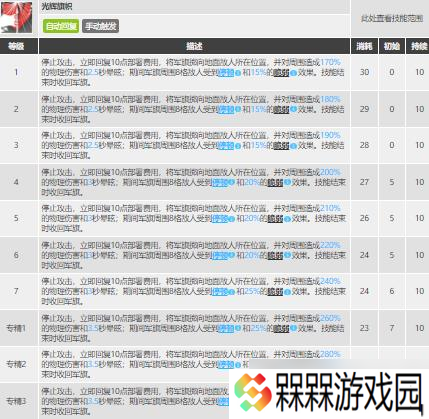Select the 200% damage value in level 4 row
429x419 pixels.
click(330, 172)
